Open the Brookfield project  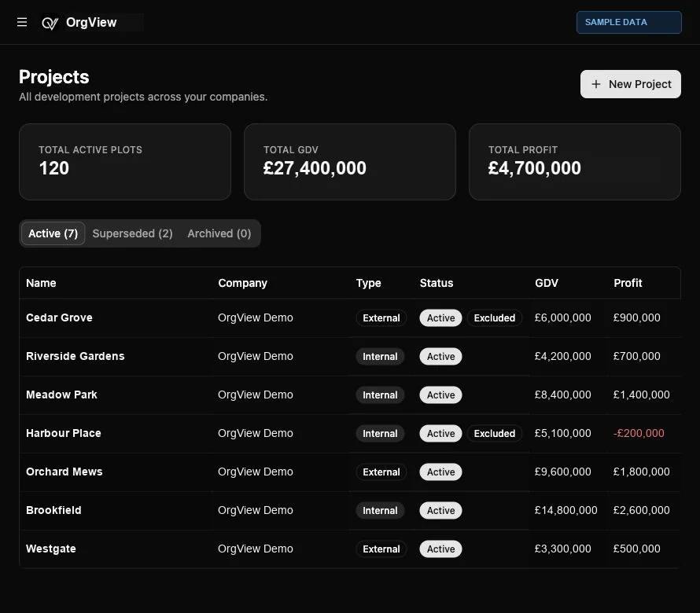click(53, 510)
